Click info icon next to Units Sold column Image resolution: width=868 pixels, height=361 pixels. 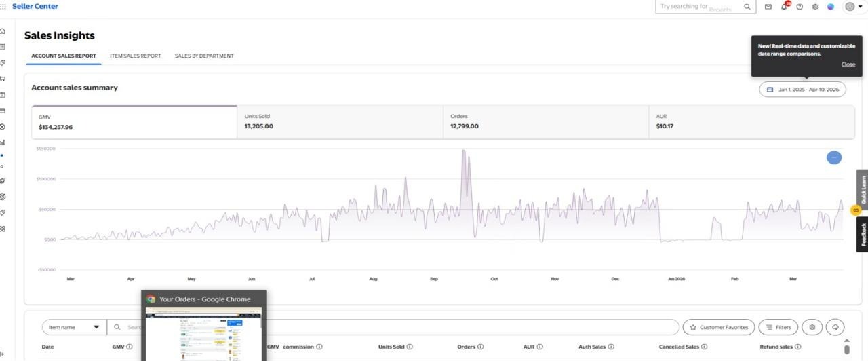pyautogui.click(x=410, y=347)
